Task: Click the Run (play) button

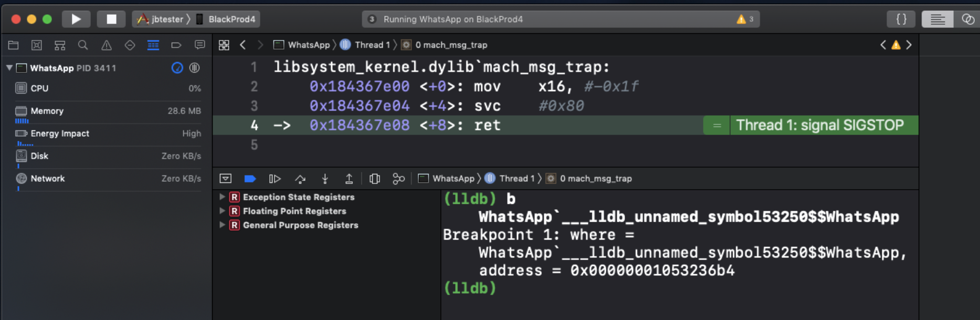Action: coord(76,19)
